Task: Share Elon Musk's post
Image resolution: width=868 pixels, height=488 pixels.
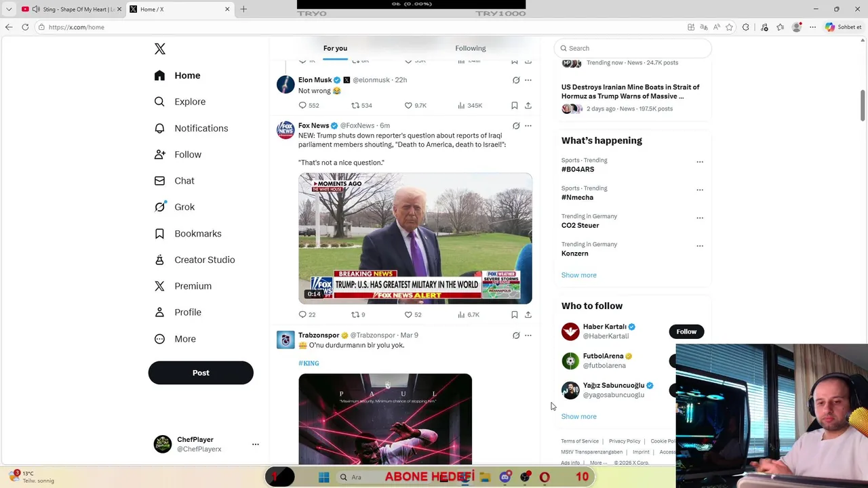Action: [528, 106]
